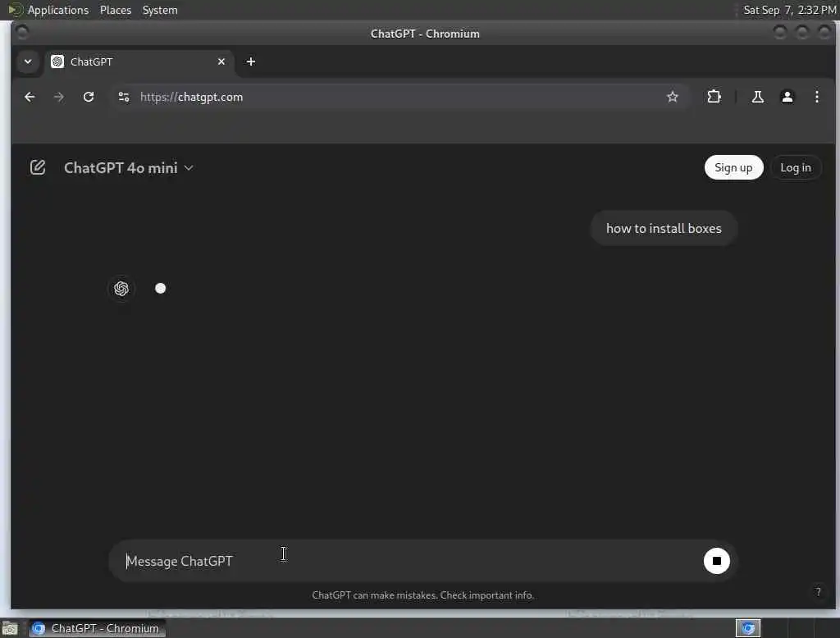
Task: Open the Applications menu
Action: click(58, 10)
